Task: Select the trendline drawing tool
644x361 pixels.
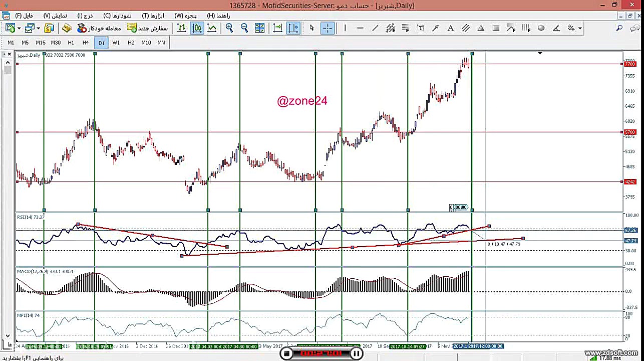Action: 375,28
